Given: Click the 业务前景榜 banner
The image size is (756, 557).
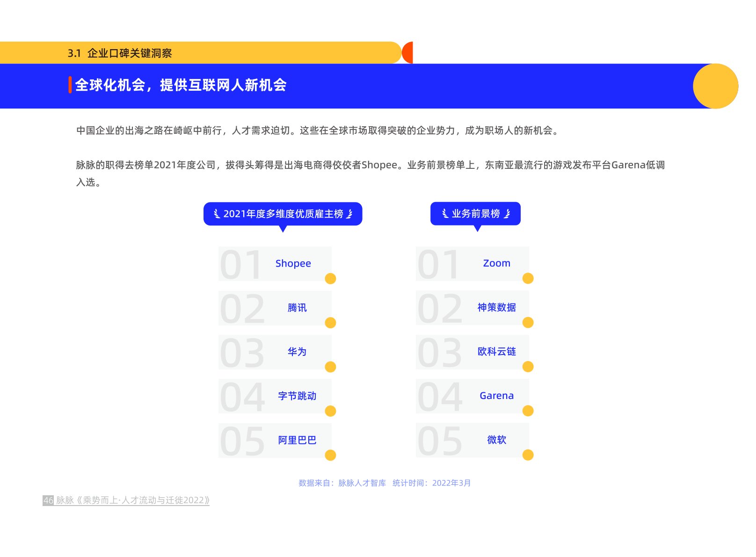Looking at the screenshot, I should click(475, 213).
